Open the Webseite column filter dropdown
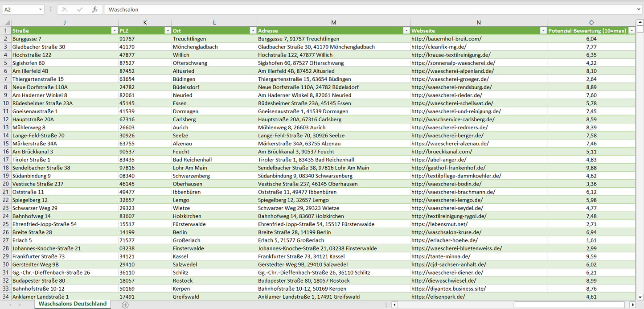This screenshot has width=644, height=309. (x=543, y=31)
